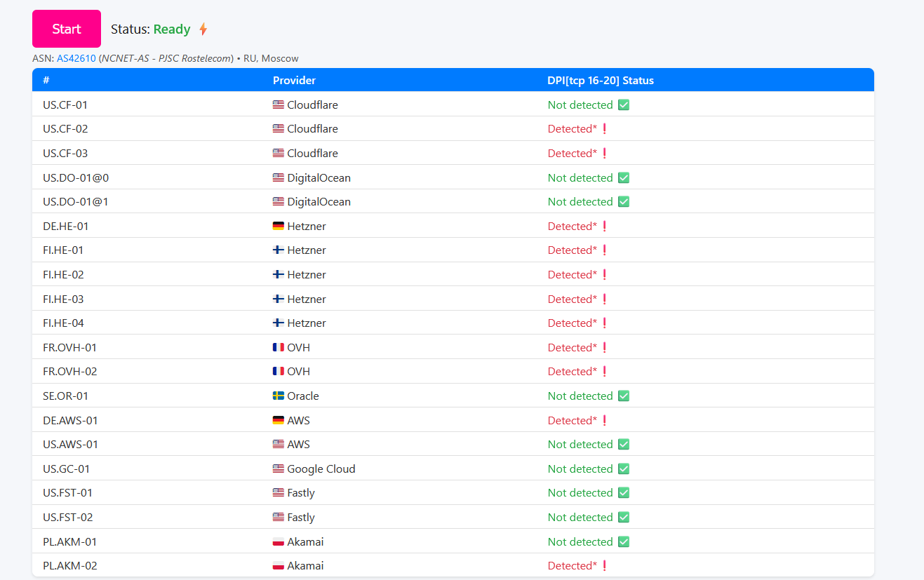Click the Finnish flag in FI.HE-01 row
This screenshot has height=580, width=924.
point(279,250)
